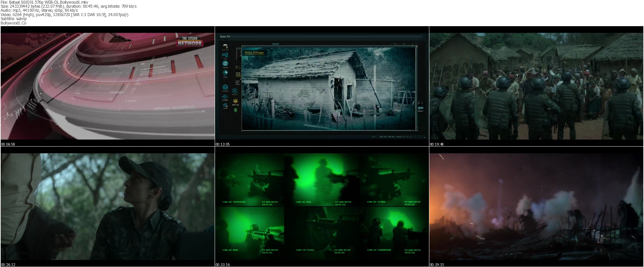Click the 00:26:12 timestamp label
Viewport: 644px width, 267px height.
[8, 265]
